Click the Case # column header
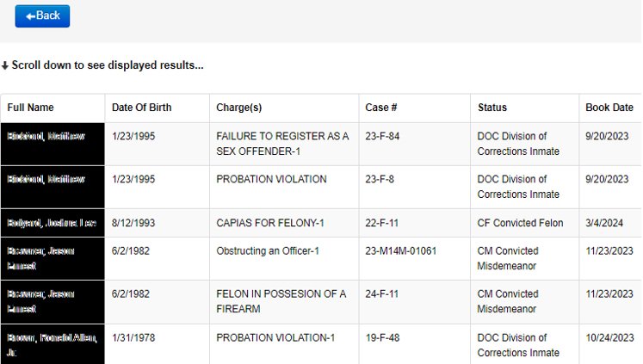The image size is (643, 364). click(381, 108)
